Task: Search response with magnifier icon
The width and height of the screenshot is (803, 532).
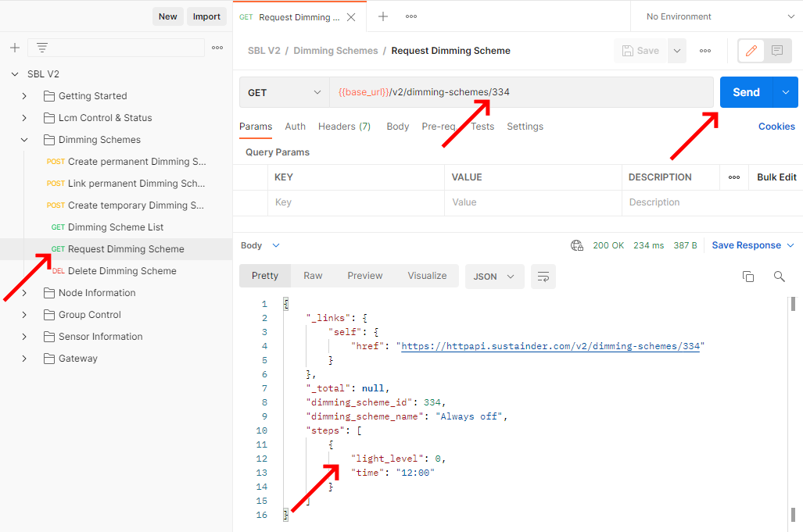Action: (x=779, y=277)
